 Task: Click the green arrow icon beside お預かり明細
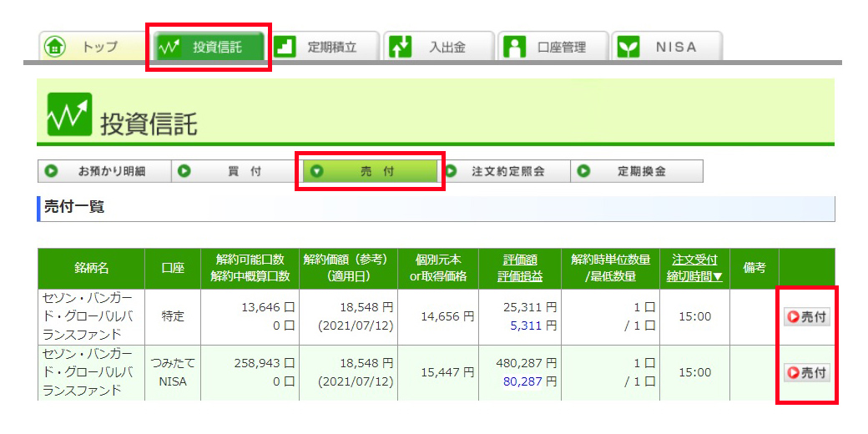point(51,172)
